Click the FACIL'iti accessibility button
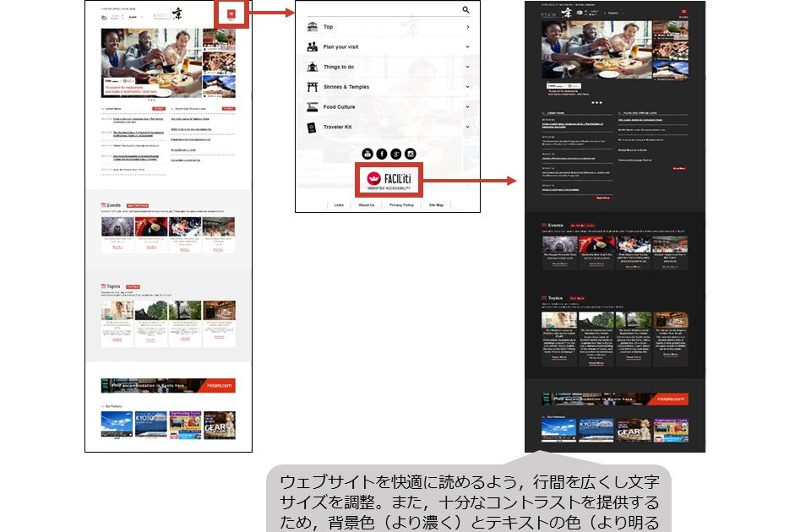The width and height of the screenshot is (811, 532). (x=389, y=179)
